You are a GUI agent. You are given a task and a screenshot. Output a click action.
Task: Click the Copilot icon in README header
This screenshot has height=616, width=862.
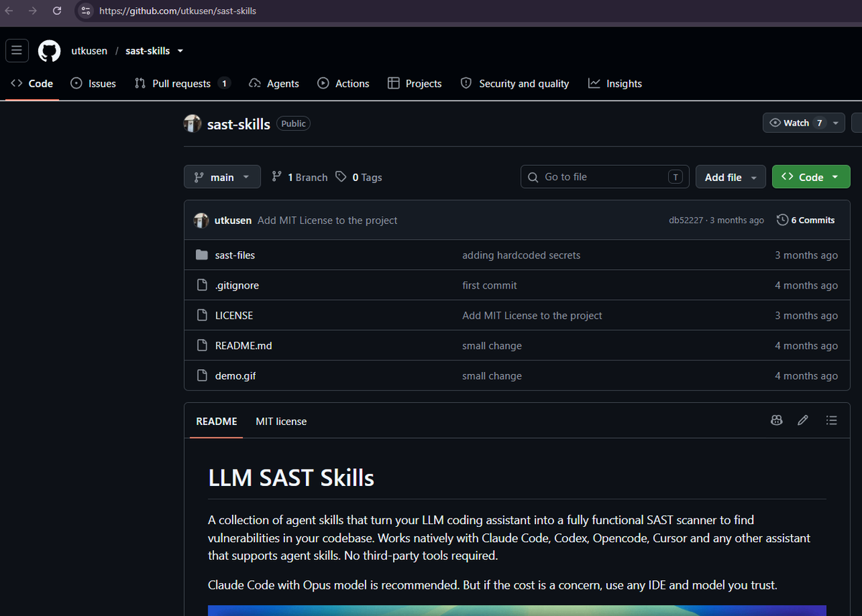pyautogui.click(x=777, y=421)
